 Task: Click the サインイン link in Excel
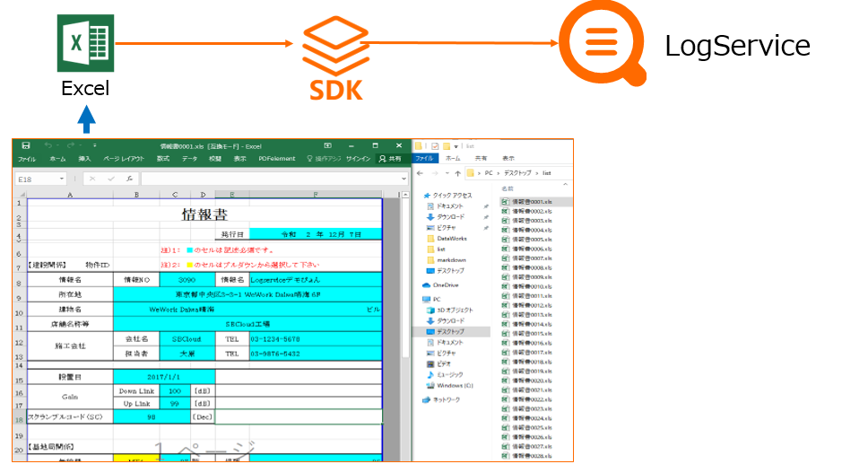click(358, 159)
